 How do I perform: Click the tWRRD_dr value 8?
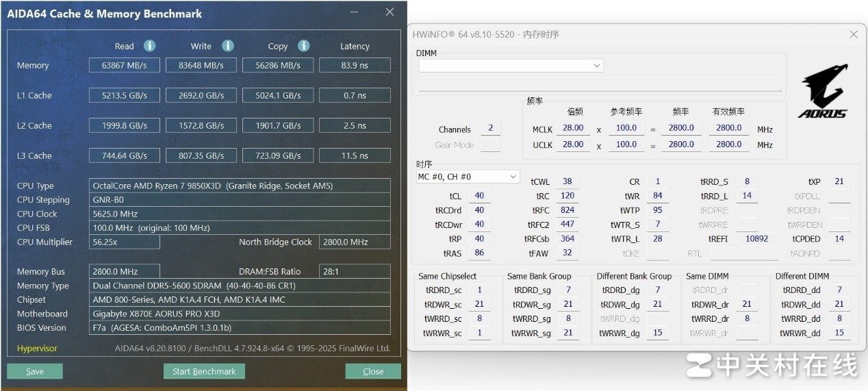[747, 318]
